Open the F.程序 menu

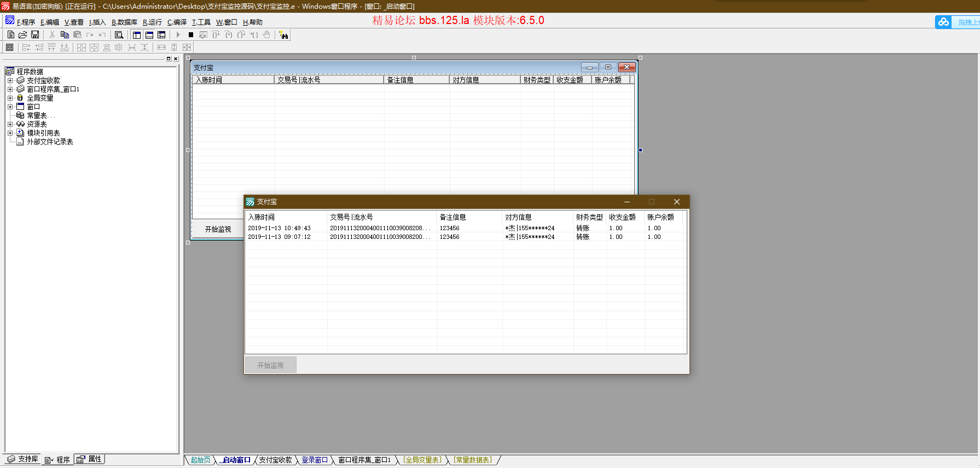tap(26, 22)
